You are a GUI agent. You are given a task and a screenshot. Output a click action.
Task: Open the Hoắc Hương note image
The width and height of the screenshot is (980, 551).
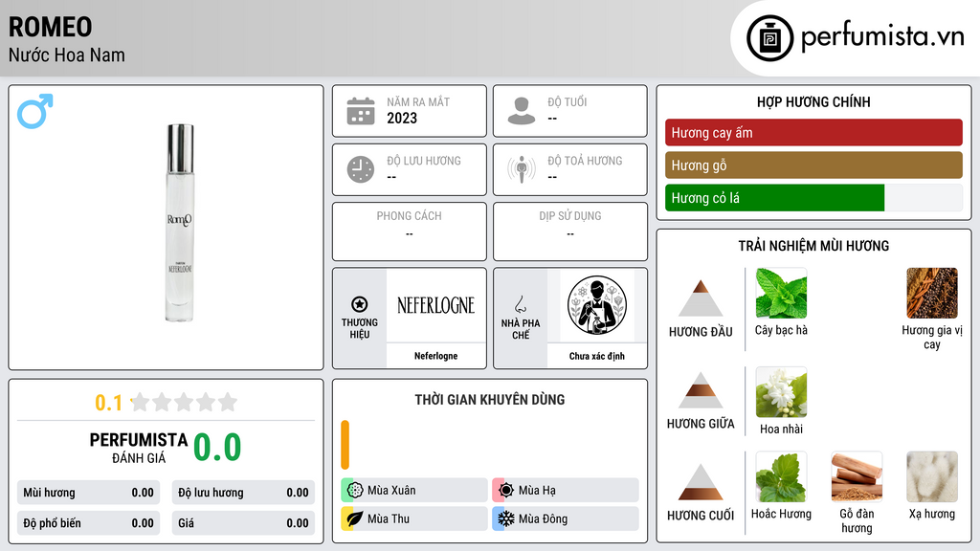click(x=781, y=477)
